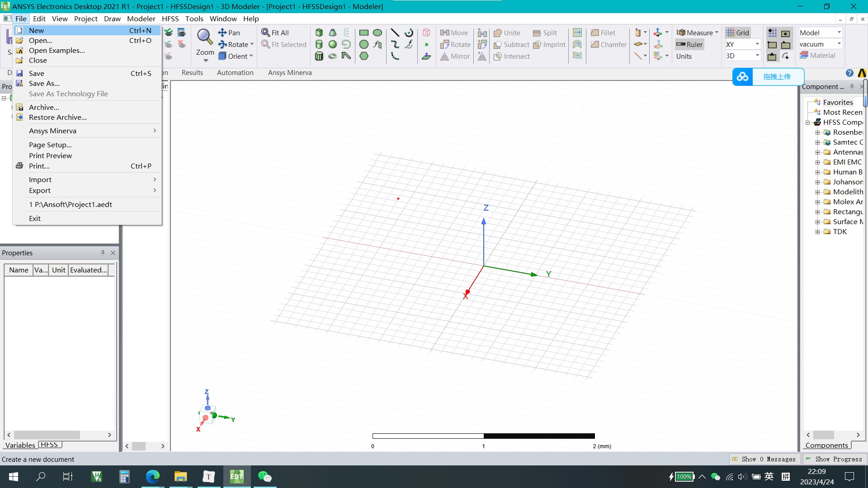
Task: Select the Draw Rectangle tool
Action: pos(363,33)
